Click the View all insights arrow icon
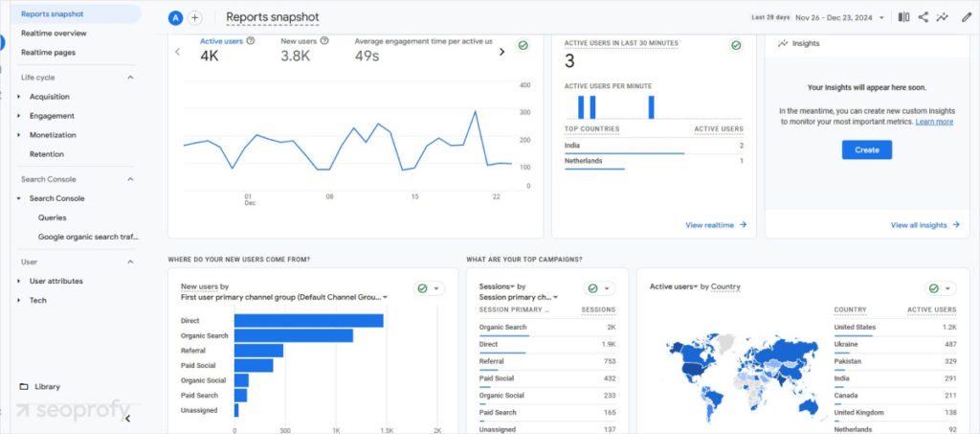980x434 pixels. [956, 225]
